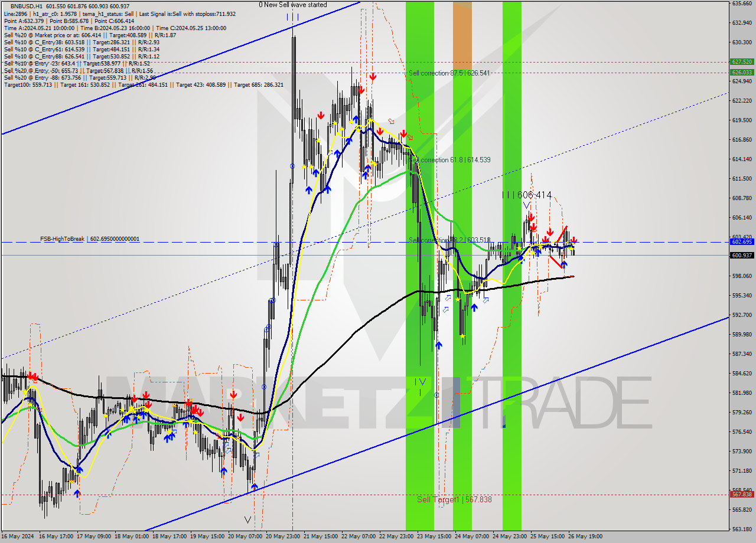Click the 587.340 price axis value

741,354
